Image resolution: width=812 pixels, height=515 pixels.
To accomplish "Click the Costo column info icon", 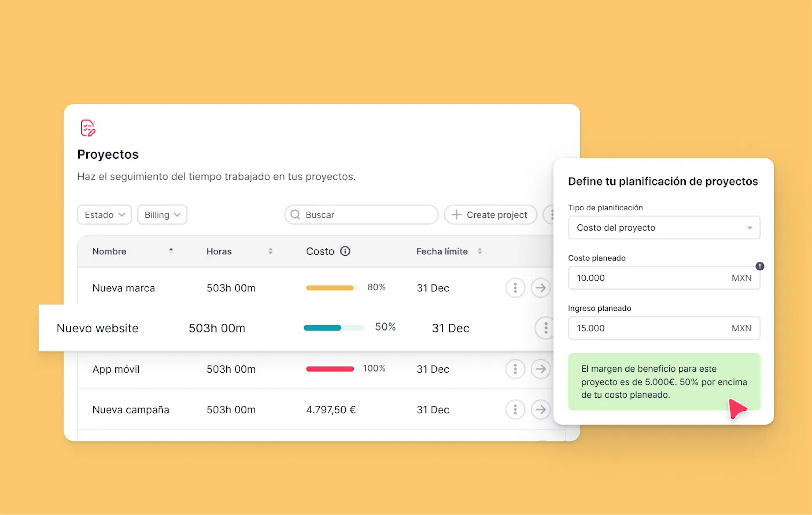I will coord(345,251).
